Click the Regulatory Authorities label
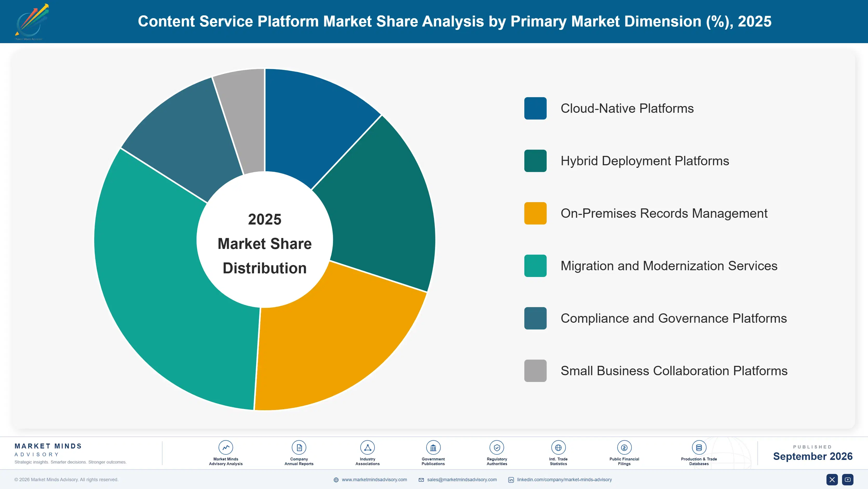This screenshot has width=868, height=489. [x=497, y=461]
